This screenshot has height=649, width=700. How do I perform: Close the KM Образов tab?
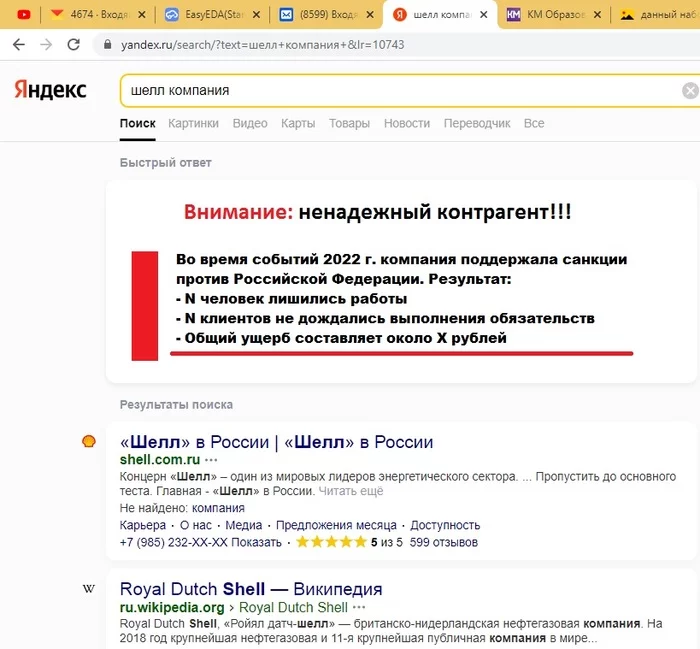pos(597,15)
